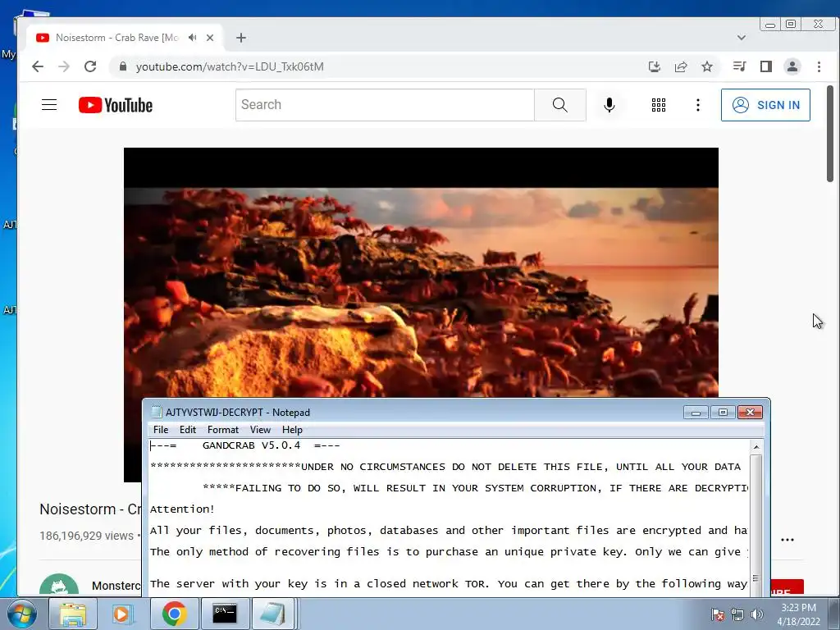This screenshot has height=630, width=840.
Task: Click the 'Attention!' line in Notepad
Action: pyautogui.click(x=182, y=509)
